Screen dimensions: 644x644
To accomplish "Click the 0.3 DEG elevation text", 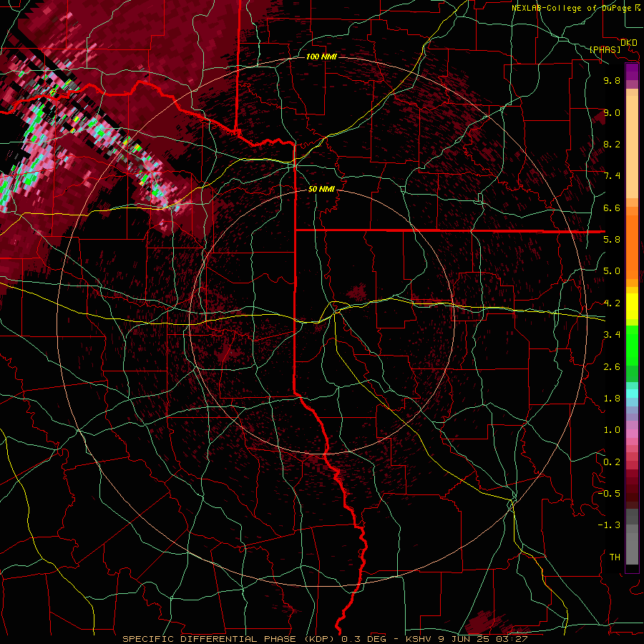I will point(364,639).
